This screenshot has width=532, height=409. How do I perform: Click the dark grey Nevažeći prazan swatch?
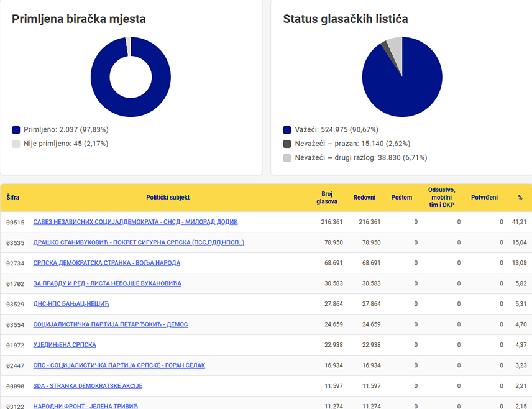[x=287, y=144]
